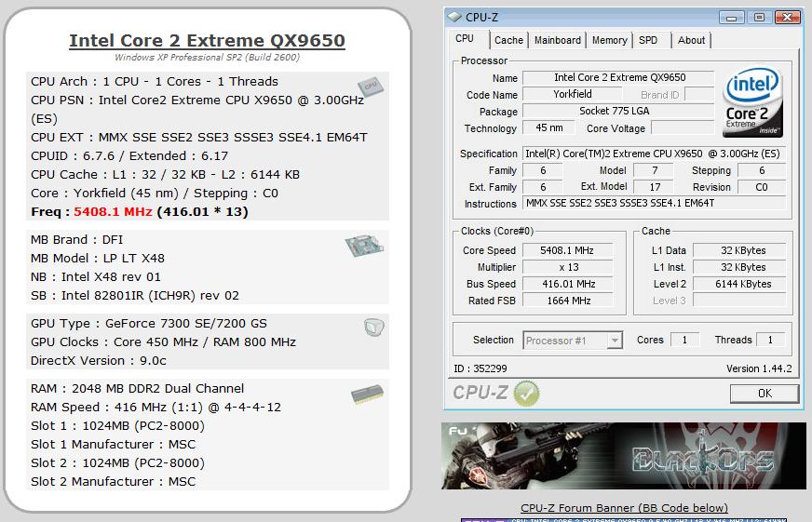Click the Level 2 6144 KBytes field
The image size is (812, 522).
(739, 284)
